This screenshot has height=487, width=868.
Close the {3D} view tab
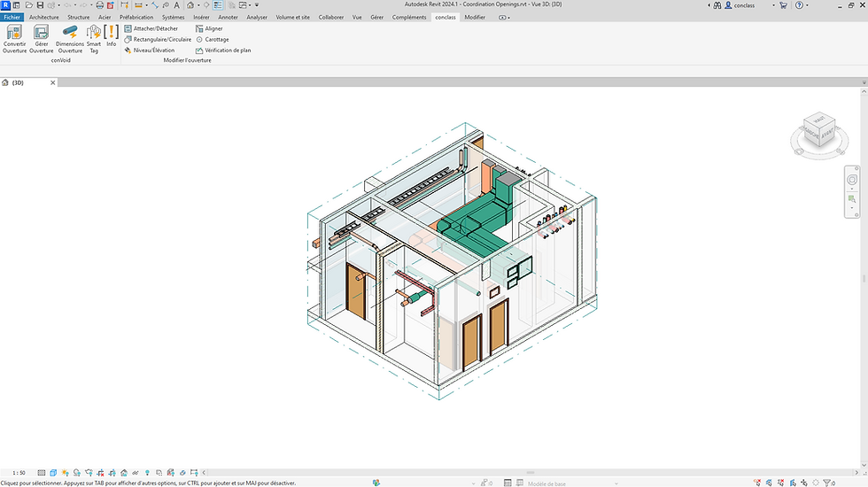tap(53, 82)
